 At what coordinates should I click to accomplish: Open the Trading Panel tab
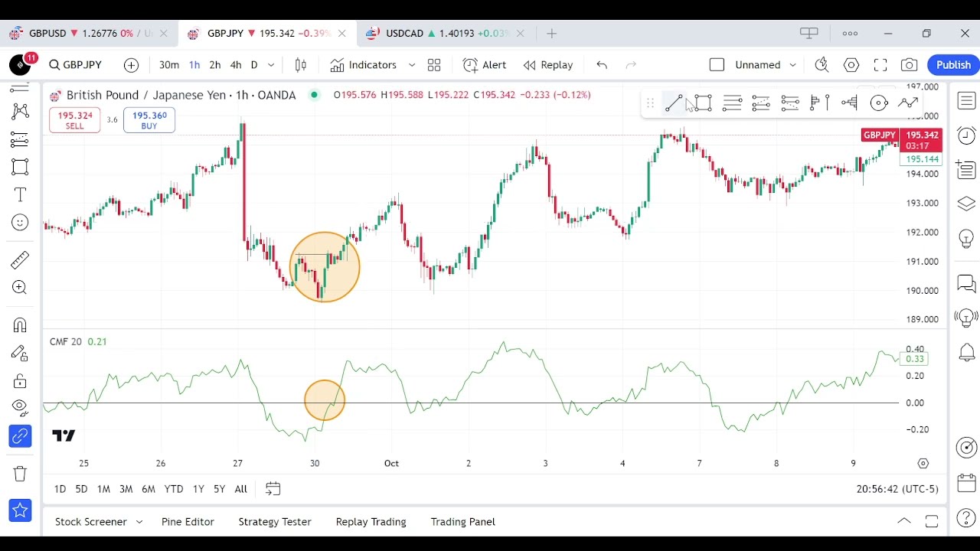tap(463, 522)
